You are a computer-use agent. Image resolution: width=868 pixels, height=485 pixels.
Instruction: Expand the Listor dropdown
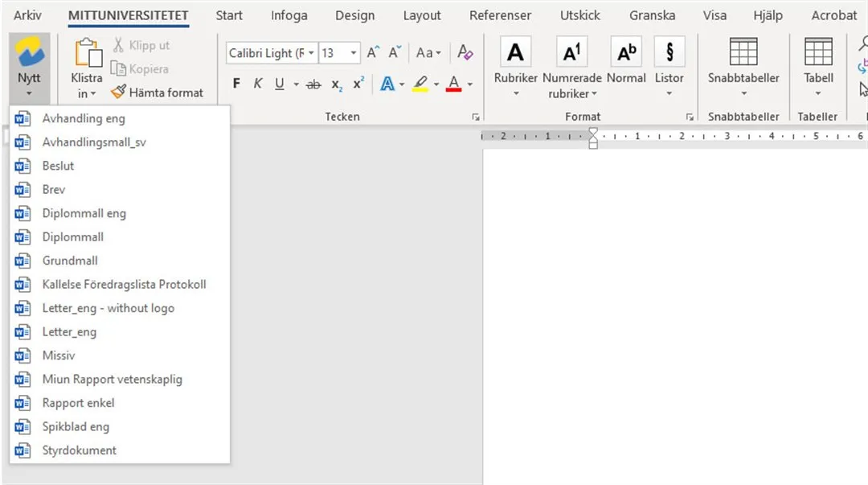(669, 93)
